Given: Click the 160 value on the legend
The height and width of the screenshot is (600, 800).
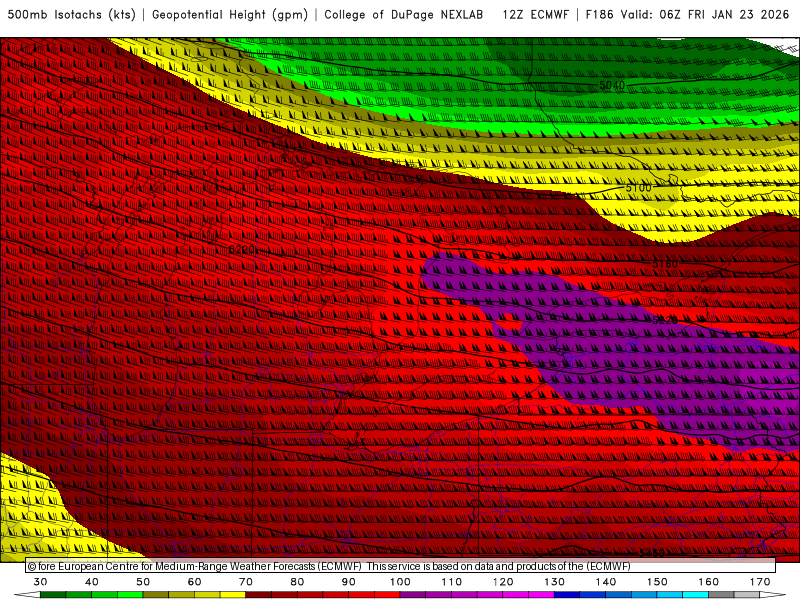Looking at the screenshot, I should (709, 582).
